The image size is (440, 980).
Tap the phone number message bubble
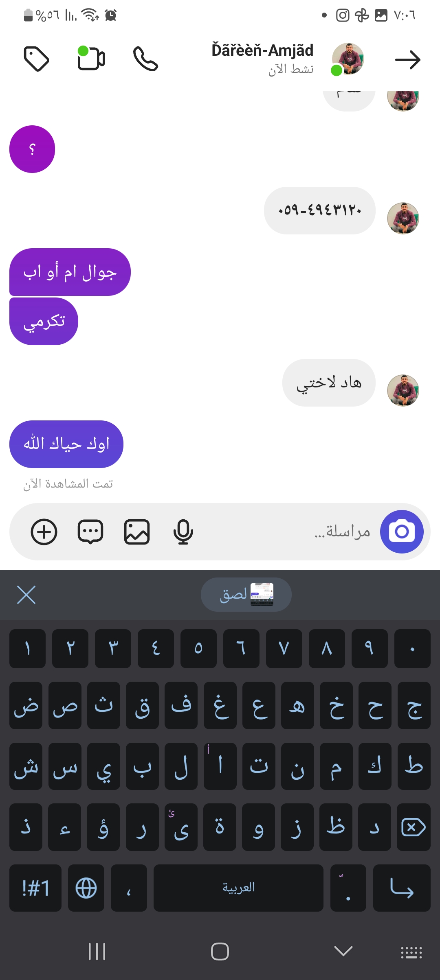(320, 210)
